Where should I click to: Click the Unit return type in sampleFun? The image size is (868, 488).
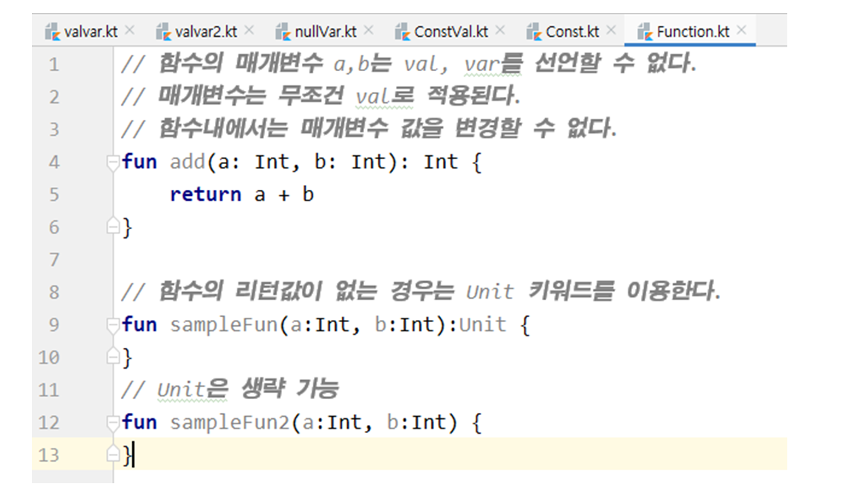483,325
